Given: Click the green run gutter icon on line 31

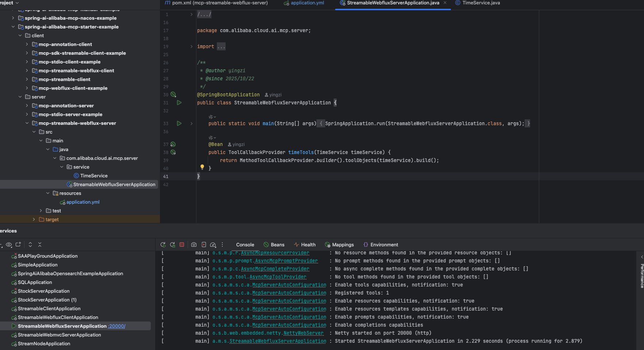Looking at the screenshot, I should [179, 103].
